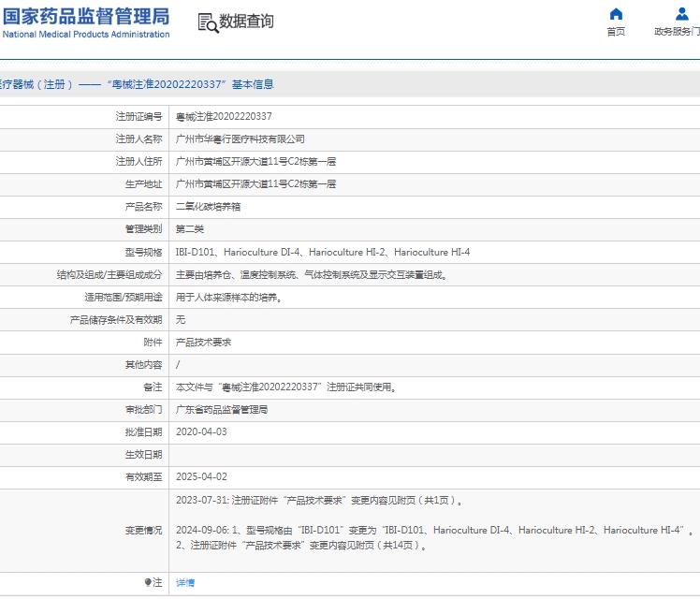Screen dimensions: 700x599
Task: Click the 管理类别 field label
Action: pyautogui.click(x=144, y=229)
